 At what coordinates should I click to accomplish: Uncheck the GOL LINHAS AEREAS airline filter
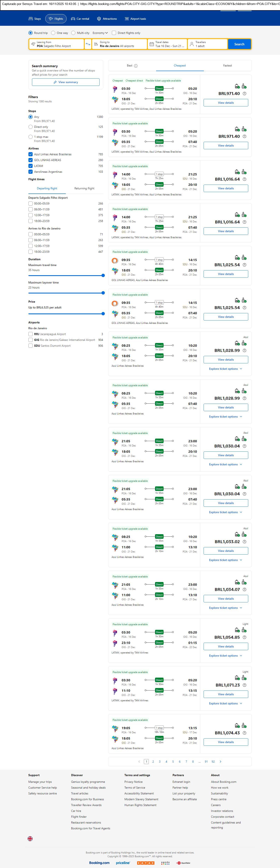31,160
